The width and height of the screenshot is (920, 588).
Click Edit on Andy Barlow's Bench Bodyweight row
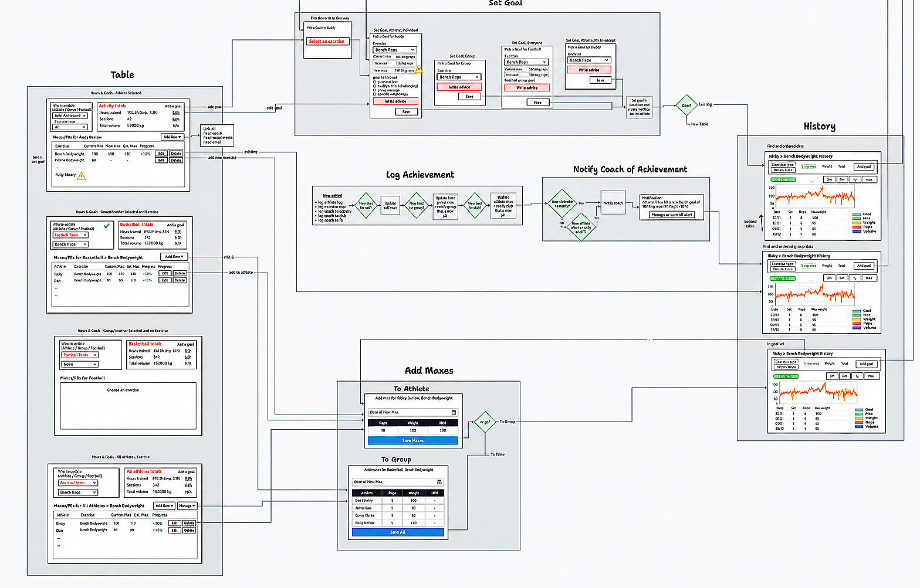coord(161,154)
